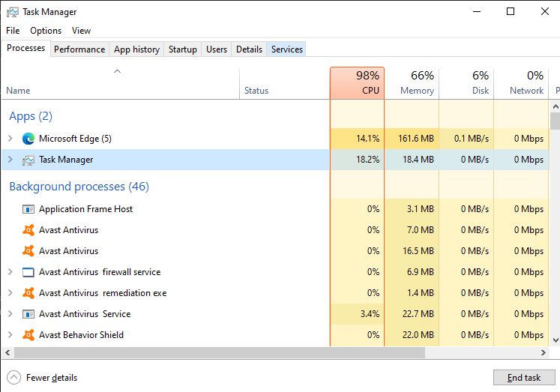
Task: Open the View menu
Action: pos(81,31)
